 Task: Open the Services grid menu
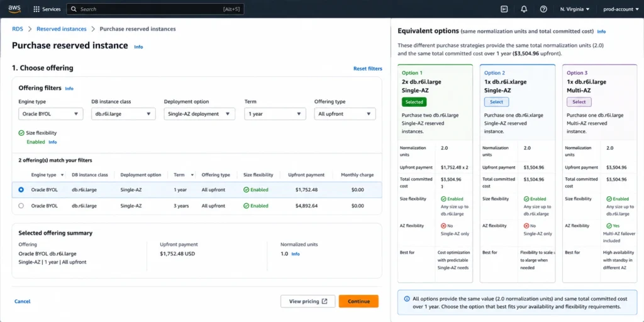pos(47,9)
